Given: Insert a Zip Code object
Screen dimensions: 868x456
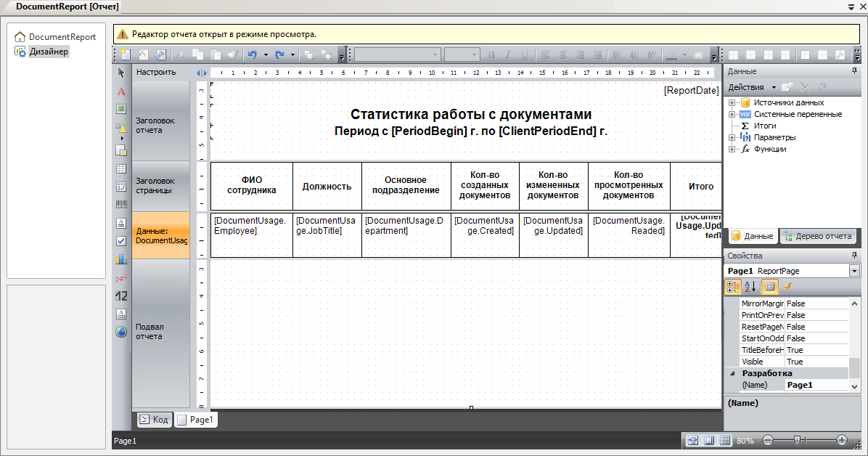Looking at the screenshot, I should click(x=121, y=296).
